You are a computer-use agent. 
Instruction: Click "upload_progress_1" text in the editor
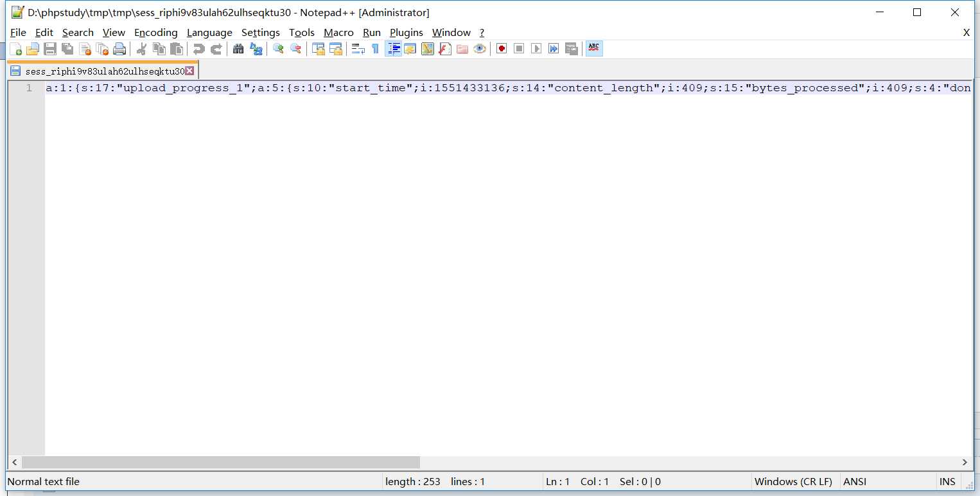pyautogui.click(x=182, y=88)
